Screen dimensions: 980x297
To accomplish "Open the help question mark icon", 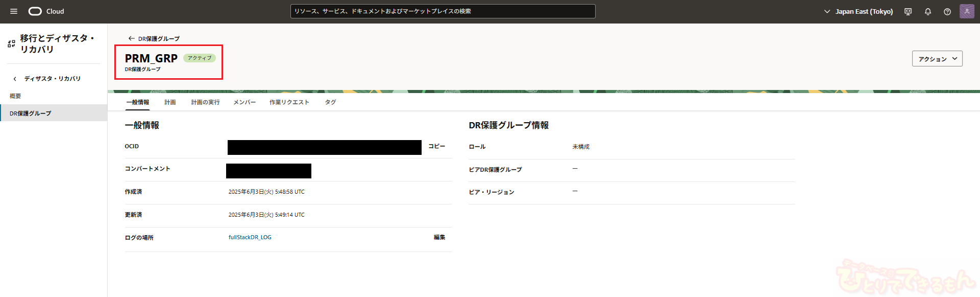I will (x=947, y=11).
